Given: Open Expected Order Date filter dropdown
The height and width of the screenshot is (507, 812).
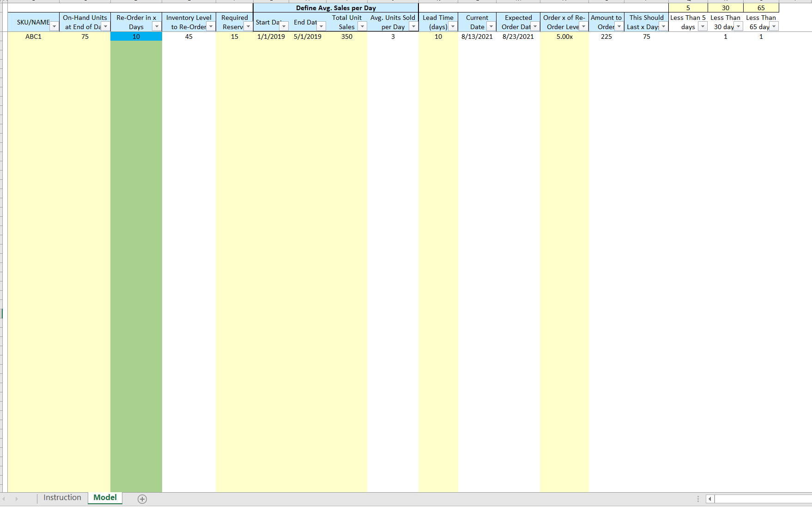Looking at the screenshot, I should (535, 27).
